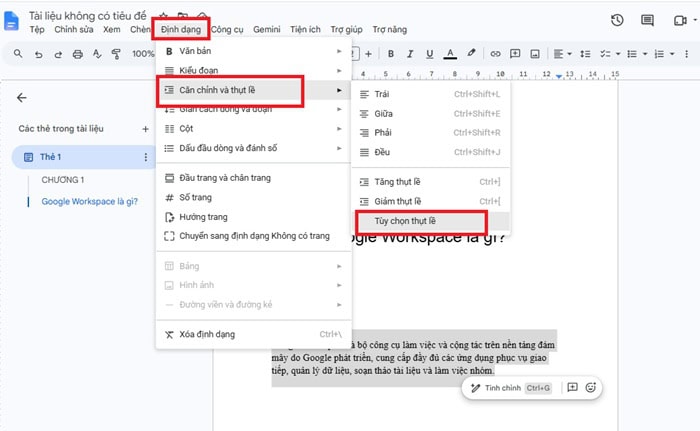Click the highlighter pen color icon
Screen dimensions: 700x431
[x=471, y=53]
